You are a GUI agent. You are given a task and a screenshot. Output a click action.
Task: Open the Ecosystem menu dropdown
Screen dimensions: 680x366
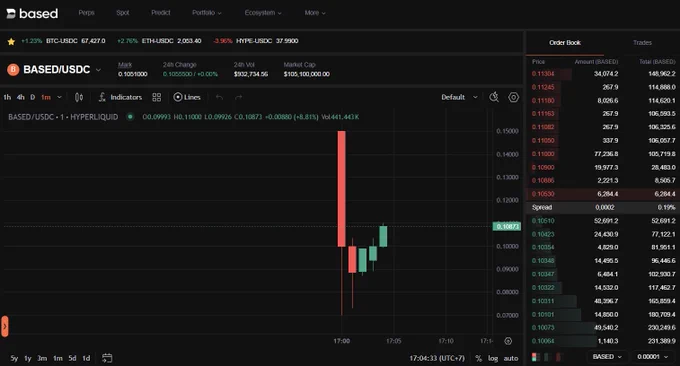263,13
